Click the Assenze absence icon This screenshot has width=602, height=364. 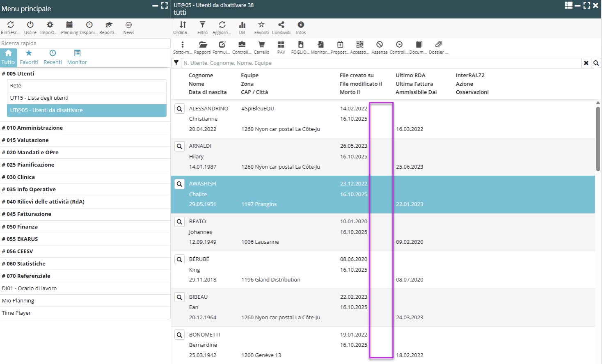(380, 45)
